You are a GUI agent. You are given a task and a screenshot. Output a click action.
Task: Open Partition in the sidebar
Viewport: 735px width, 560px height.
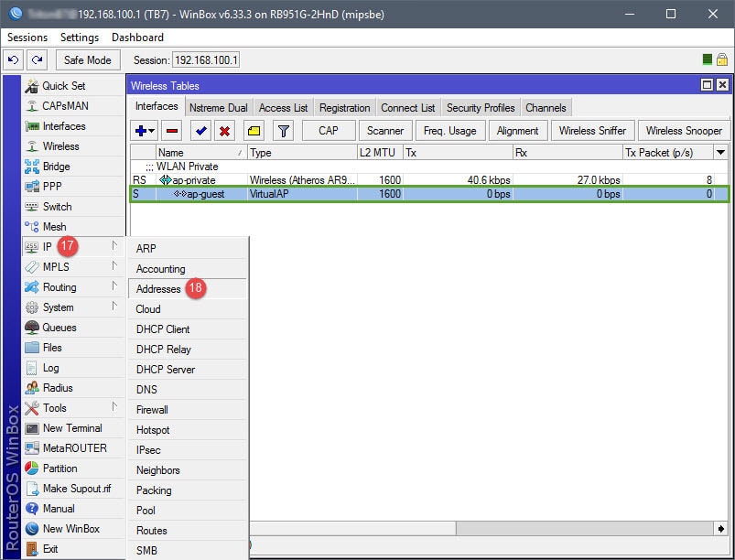pyautogui.click(x=73, y=468)
